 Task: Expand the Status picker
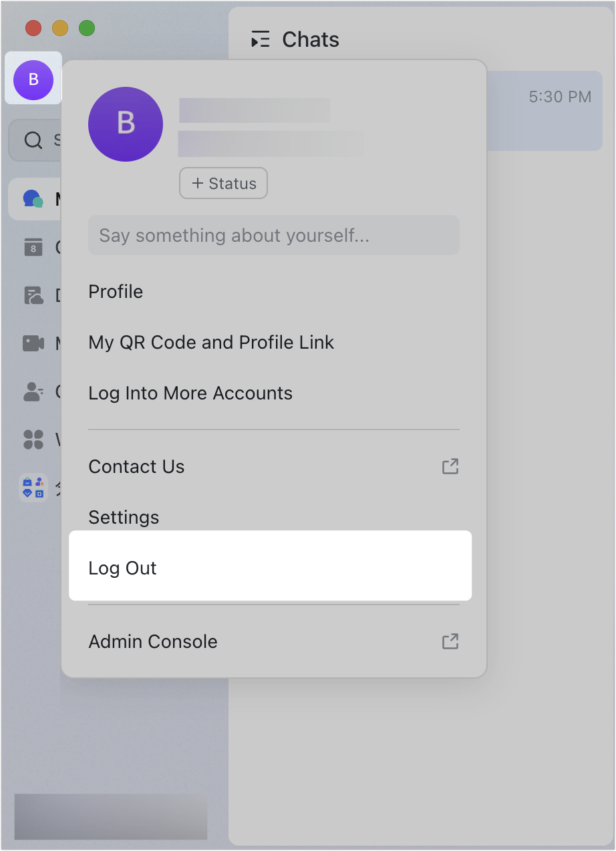click(x=223, y=183)
